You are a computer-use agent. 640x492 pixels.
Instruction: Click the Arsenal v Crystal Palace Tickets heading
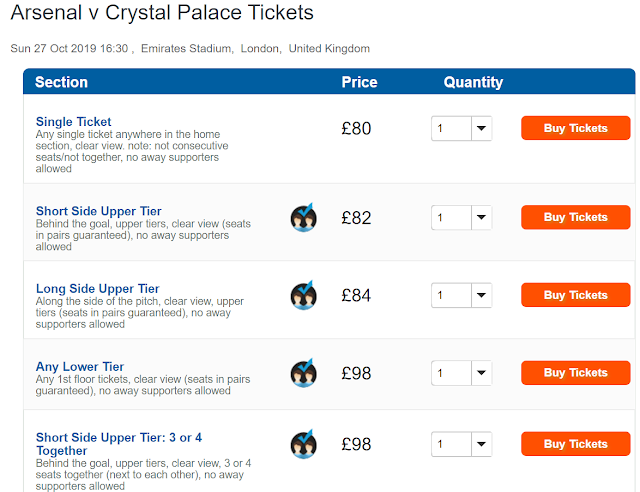tap(162, 14)
